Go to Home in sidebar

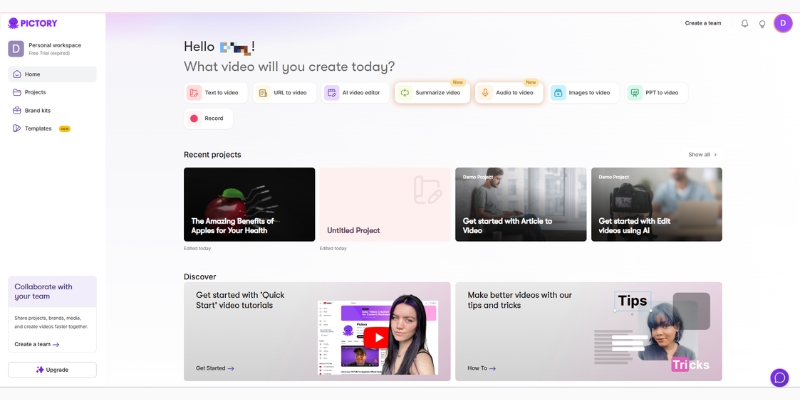52,74
